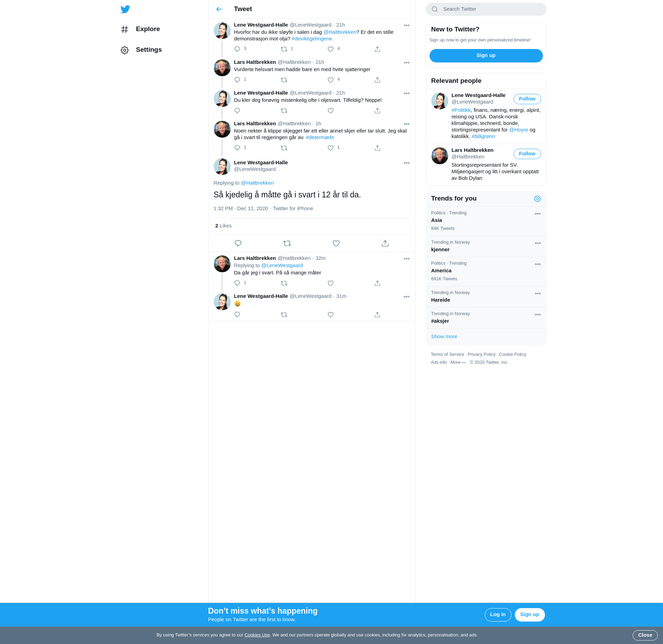Open Lars Haltbrekken's avatar in Relevant people
Viewport: 663px width, 644px height.
pyautogui.click(x=439, y=156)
